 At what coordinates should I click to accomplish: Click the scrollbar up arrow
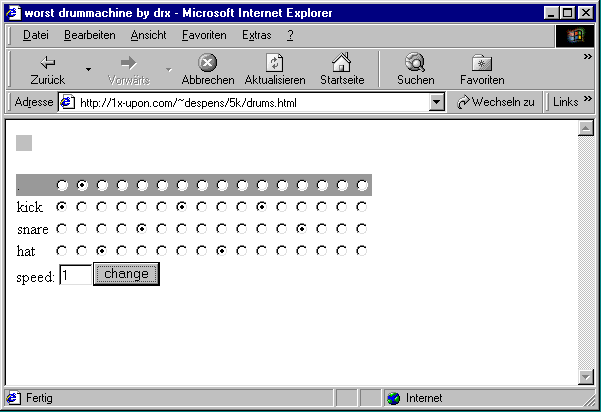[x=586, y=128]
